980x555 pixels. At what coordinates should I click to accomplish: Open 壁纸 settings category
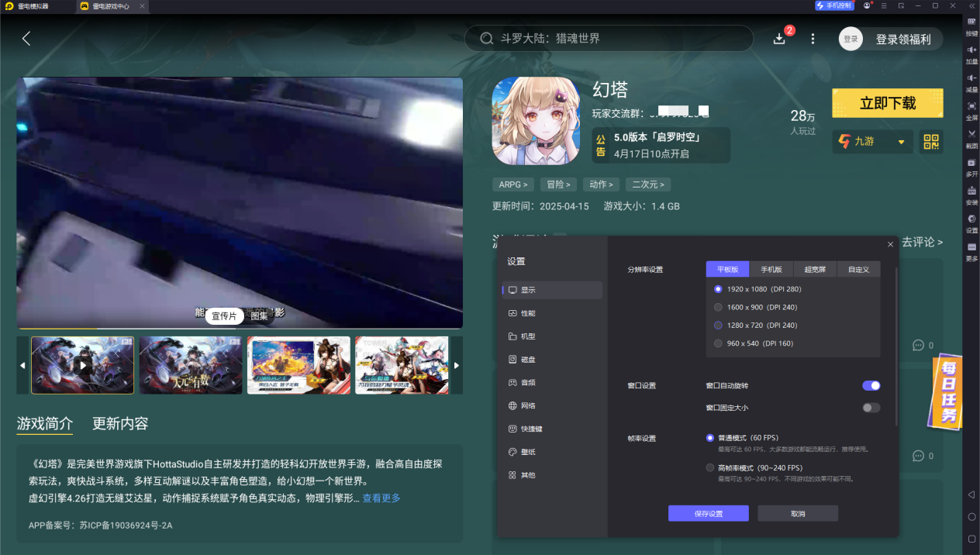552,452
